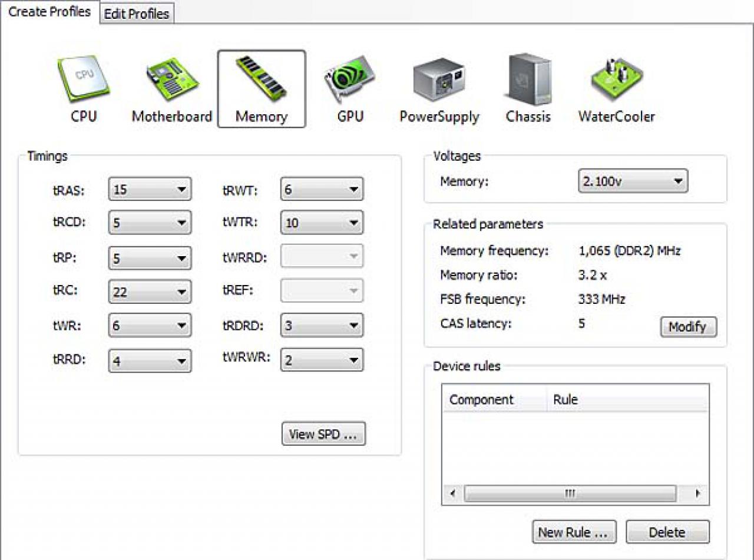Open the tRP timing dropdown
Image resolution: width=754 pixels, height=560 pixels.
(x=150, y=258)
